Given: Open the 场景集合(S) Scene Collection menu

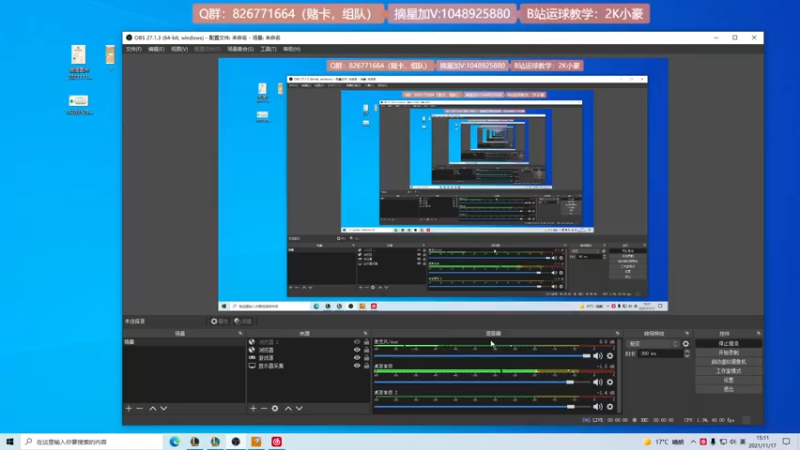Looking at the screenshot, I should pyautogui.click(x=240, y=49).
